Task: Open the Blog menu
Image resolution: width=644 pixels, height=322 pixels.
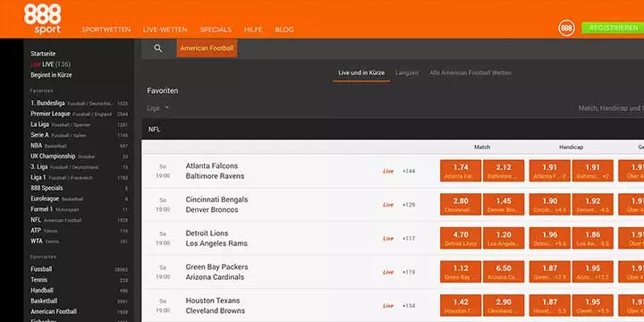Action: [284, 30]
